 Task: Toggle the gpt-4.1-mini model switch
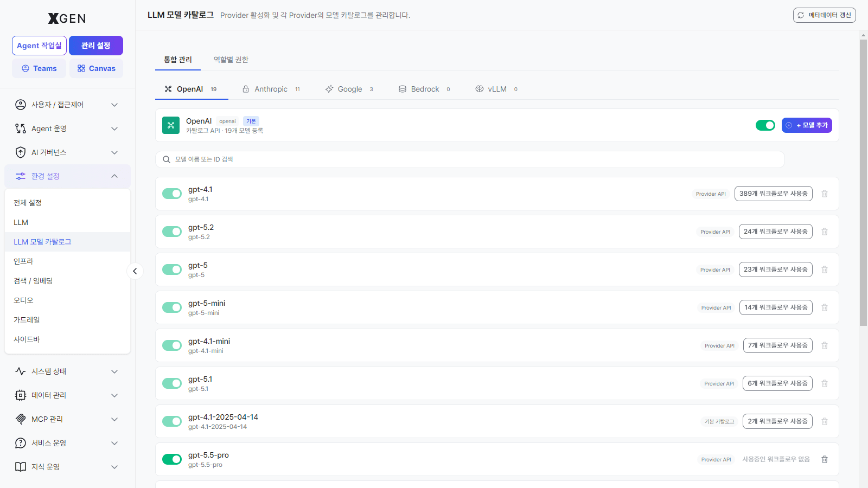[x=172, y=345]
